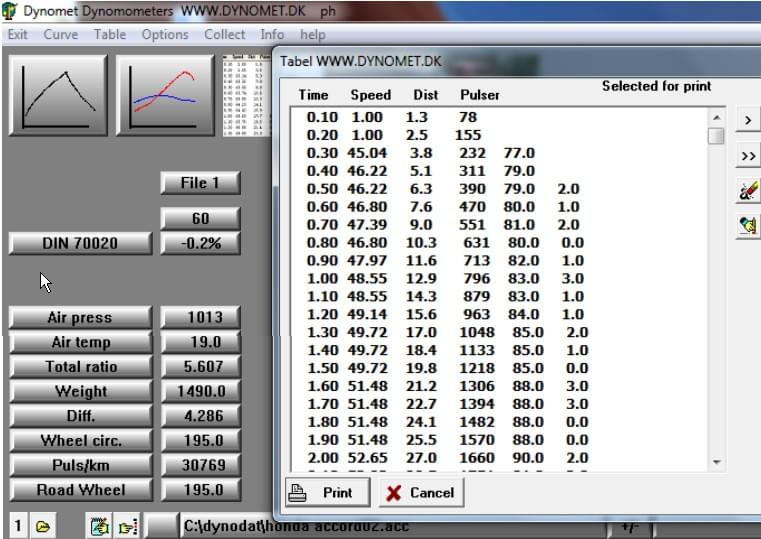Click the file path C:\dynodat field

(393, 527)
